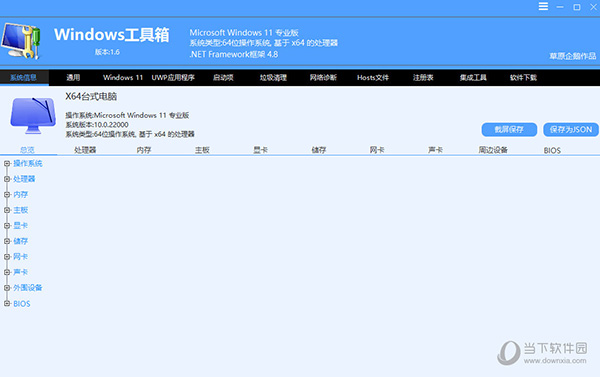The image size is (600, 377).
Task: Expand the 网卡 tree node
Action: [7, 256]
